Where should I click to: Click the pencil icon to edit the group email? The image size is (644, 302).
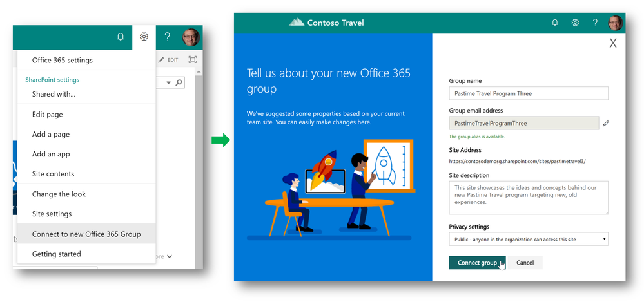(x=606, y=123)
